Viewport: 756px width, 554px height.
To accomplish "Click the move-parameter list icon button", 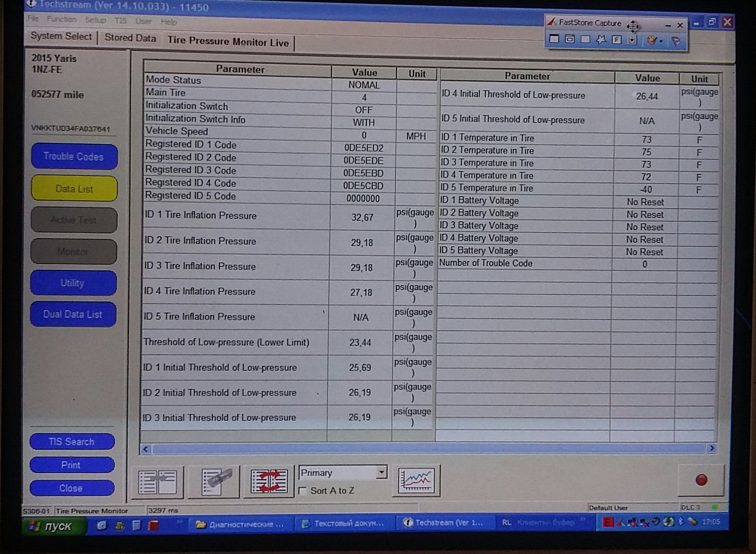I will click(x=158, y=482).
